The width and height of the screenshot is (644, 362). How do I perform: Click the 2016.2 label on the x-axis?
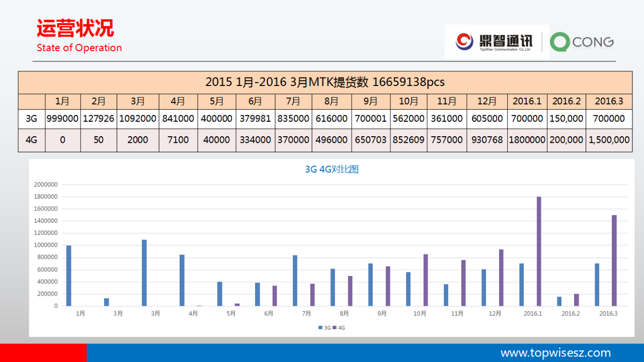pos(571,314)
